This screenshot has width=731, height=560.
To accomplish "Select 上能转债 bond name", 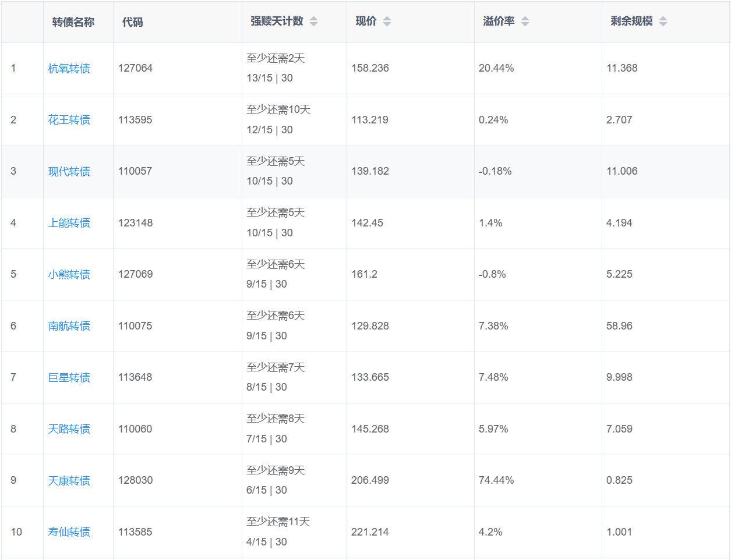I will point(69,223).
